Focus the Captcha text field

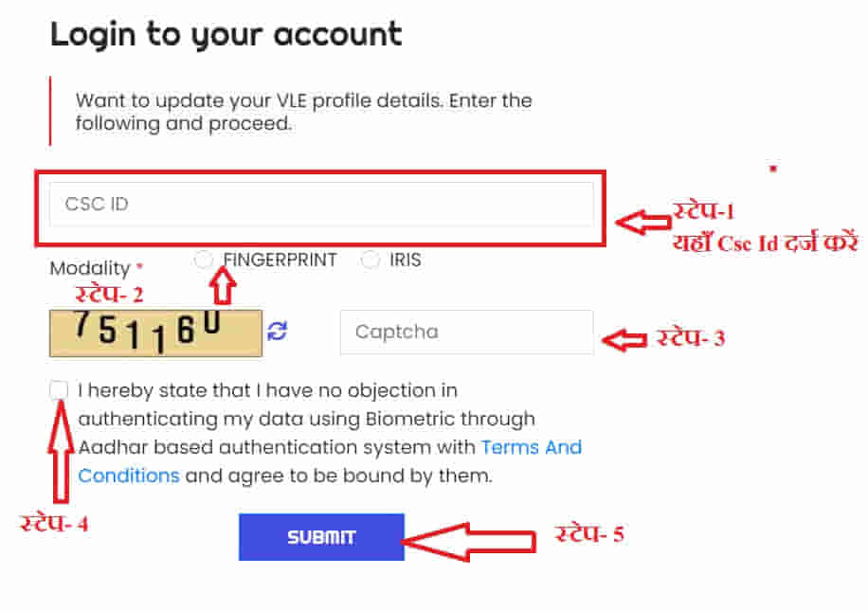(466, 332)
